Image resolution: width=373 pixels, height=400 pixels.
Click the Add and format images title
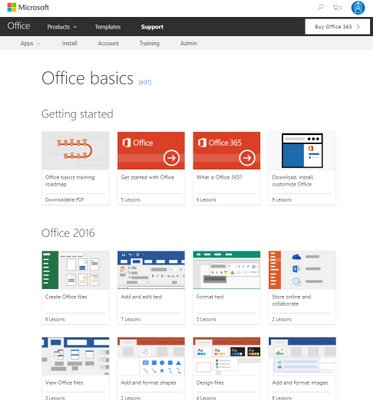300,383
